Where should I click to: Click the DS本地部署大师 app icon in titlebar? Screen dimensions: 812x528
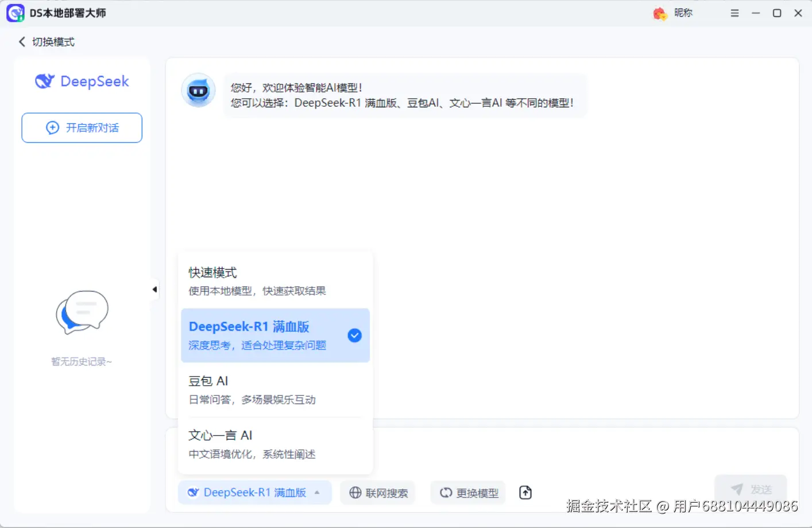click(14, 13)
